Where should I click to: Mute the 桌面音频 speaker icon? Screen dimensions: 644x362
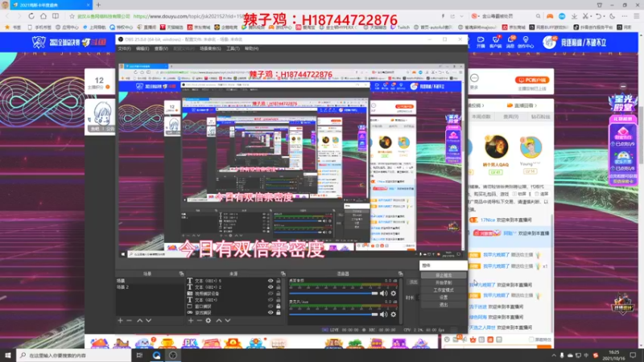(384, 294)
